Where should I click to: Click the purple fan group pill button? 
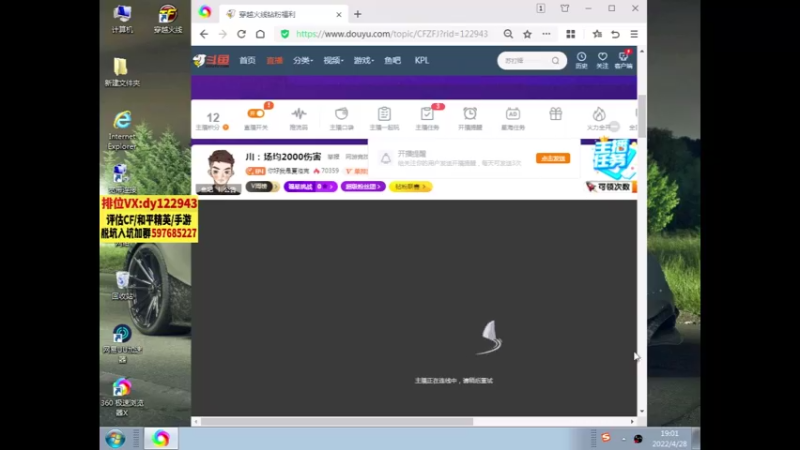click(363, 187)
